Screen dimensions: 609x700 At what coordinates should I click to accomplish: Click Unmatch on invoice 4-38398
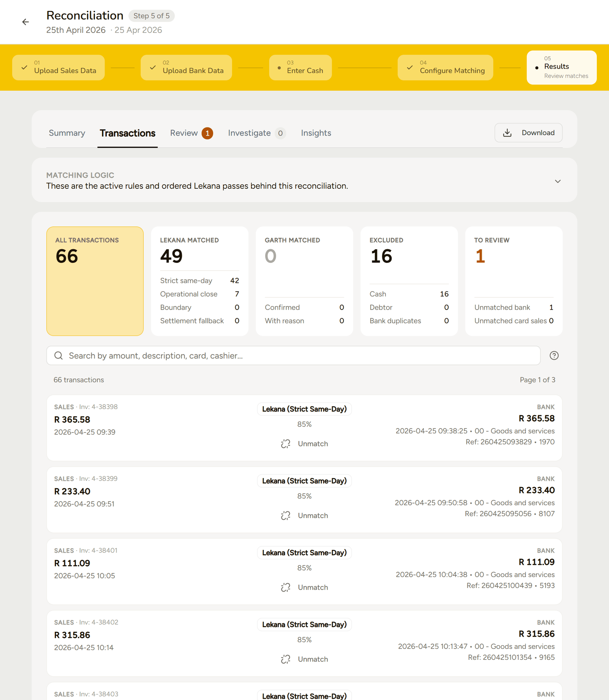[304, 444]
